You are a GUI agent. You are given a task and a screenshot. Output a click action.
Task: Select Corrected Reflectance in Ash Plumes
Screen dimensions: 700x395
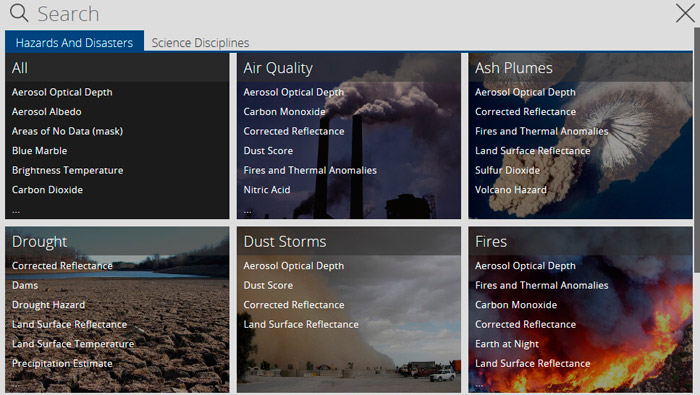525,112
